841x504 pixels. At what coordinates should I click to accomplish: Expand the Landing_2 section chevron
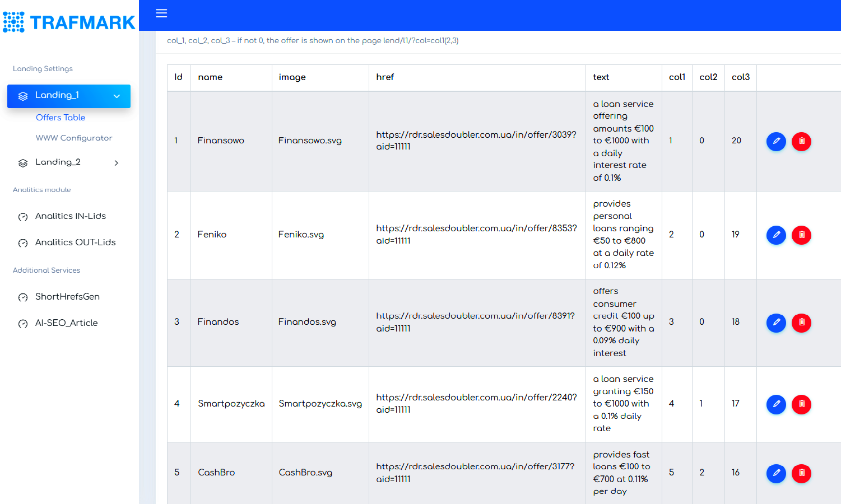pyautogui.click(x=116, y=162)
